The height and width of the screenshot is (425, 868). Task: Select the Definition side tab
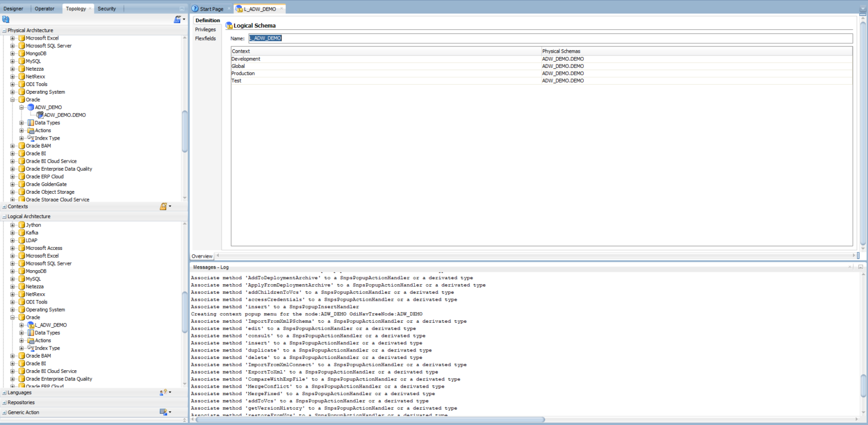(207, 20)
